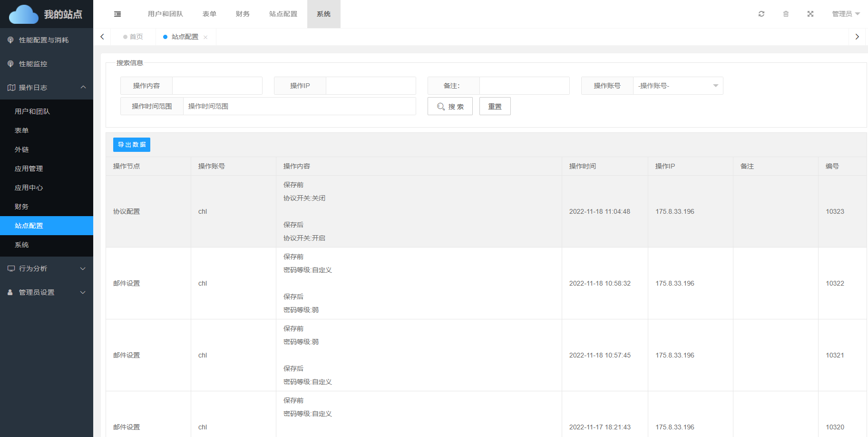Open the 操作账号 dropdown selector
This screenshot has height=437, width=868.
click(x=678, y=86)
